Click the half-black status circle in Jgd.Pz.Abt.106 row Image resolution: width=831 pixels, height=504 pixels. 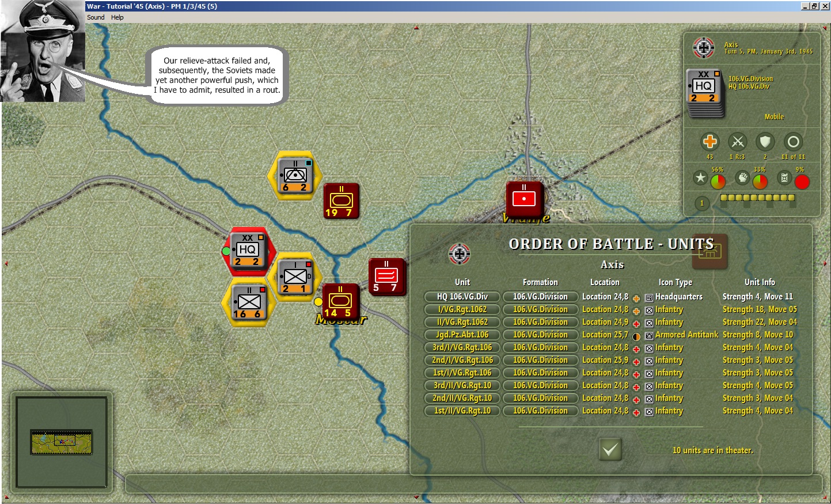pyautogui.click(x=636, y=336)
